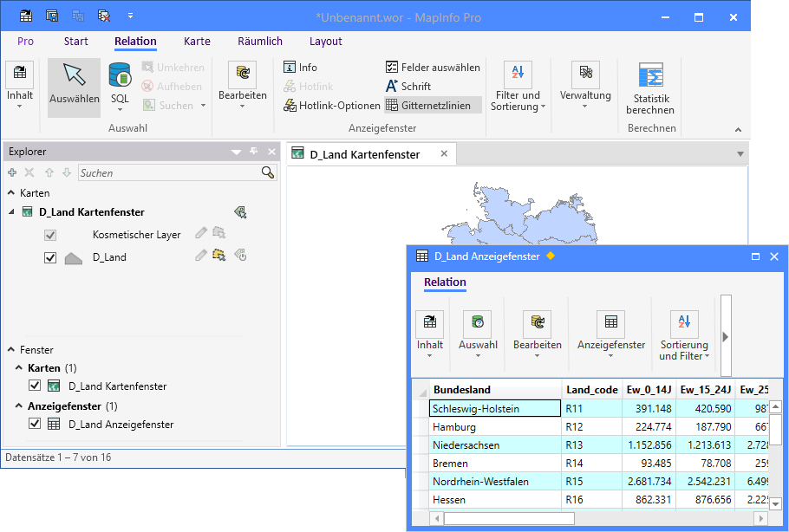Open Auswahl in the D_Land Anzeigefenster toolbar
This screenshot has height=532, width=789.
[x=478, y=334]
